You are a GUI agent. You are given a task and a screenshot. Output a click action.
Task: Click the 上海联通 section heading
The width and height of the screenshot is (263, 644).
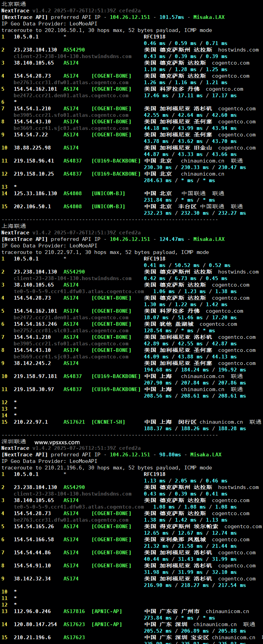14,226
